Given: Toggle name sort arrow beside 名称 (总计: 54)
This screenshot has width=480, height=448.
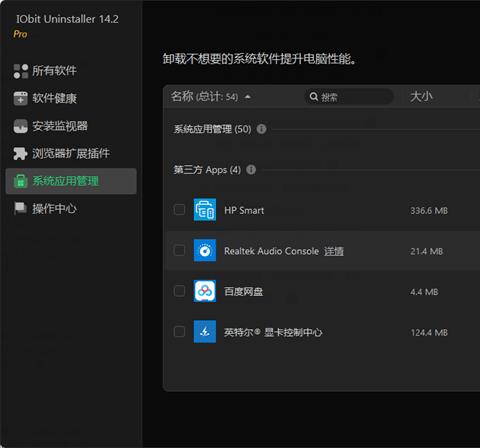Looking at the screenshot, I should (x=248, y=97).
